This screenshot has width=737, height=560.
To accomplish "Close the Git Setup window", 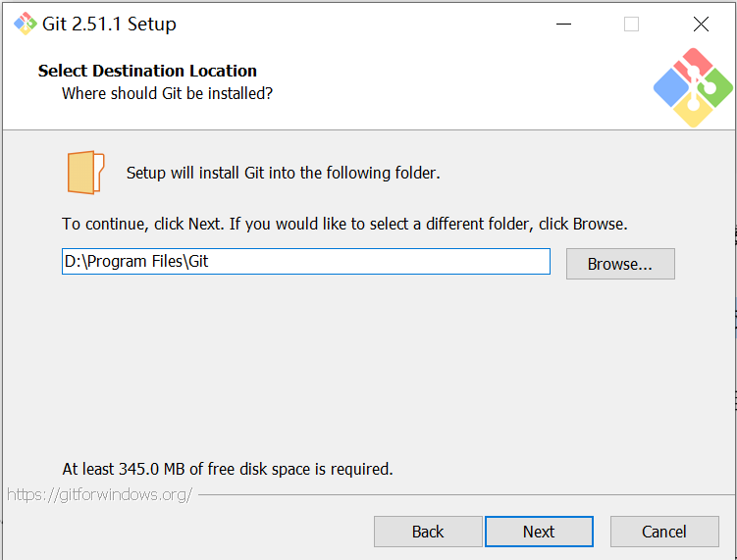I will pos(700,25).
